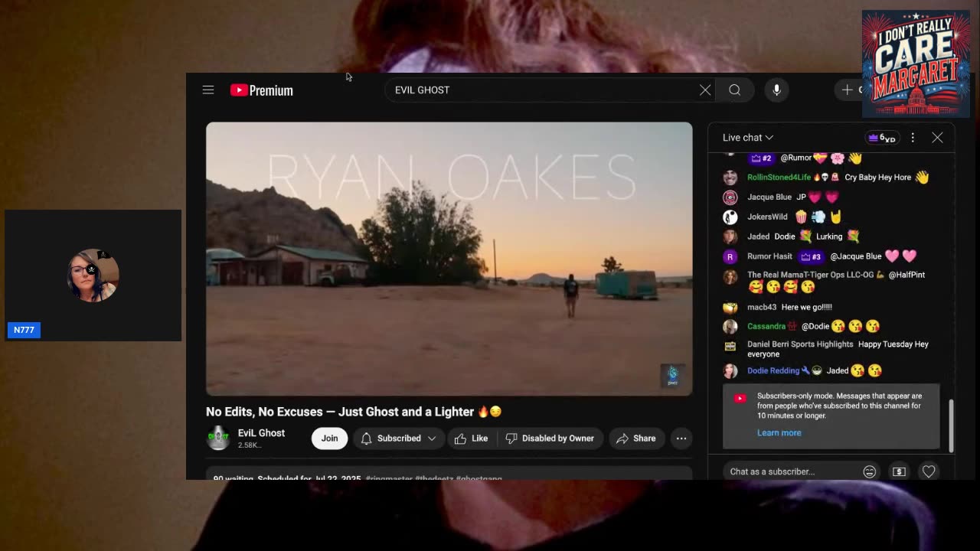Screen dimensions: 980x551
Task: Click the Chat as a subscriber field
Action: tap(792, 471)
